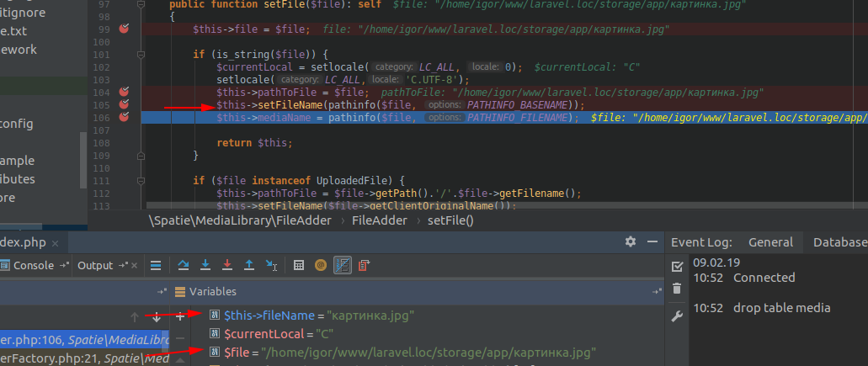Hide the debug panel with minimize dash
The width and height of the screenshot is (868, 366).
point(652,241)
